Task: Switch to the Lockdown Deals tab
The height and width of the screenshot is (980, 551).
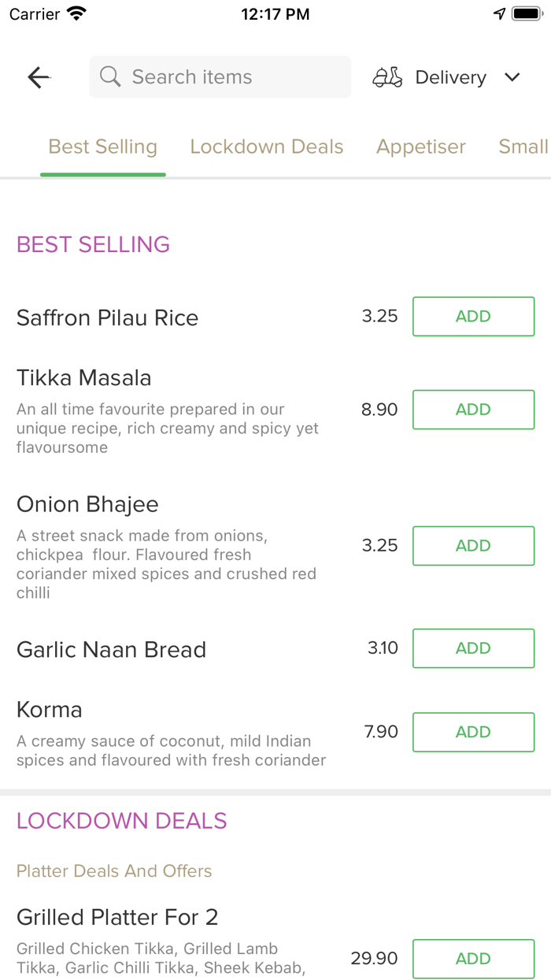Action: [x=266, y=147]
